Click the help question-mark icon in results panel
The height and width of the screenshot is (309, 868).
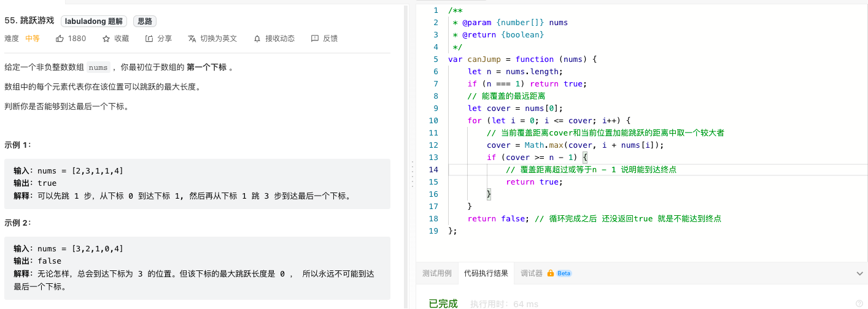(x=859, y=303)
